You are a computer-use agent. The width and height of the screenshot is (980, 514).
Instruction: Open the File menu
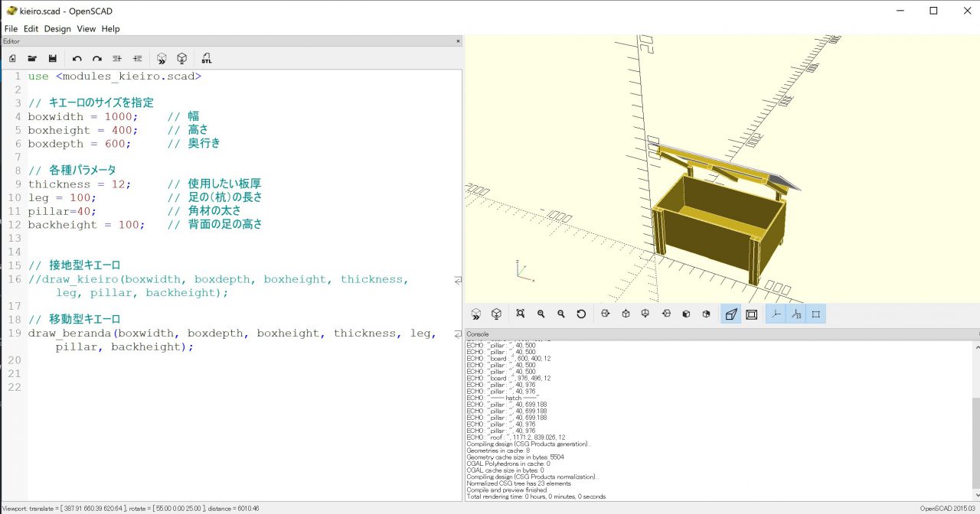[11, 28]
